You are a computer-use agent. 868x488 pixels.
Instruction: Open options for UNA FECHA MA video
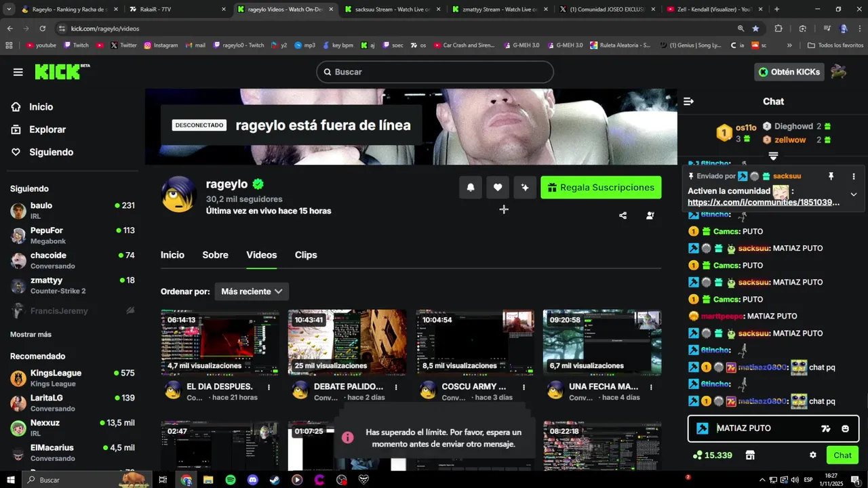(651, 387)
